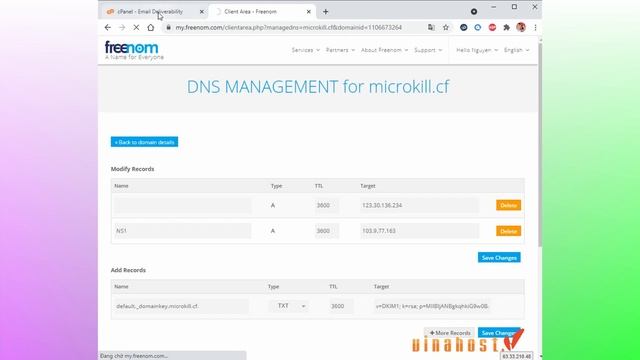This screenshot has width=640, height=360.
Task: Click DNS MANAGEMENT for microkill.cf title
Action: [x=318, y=87]
